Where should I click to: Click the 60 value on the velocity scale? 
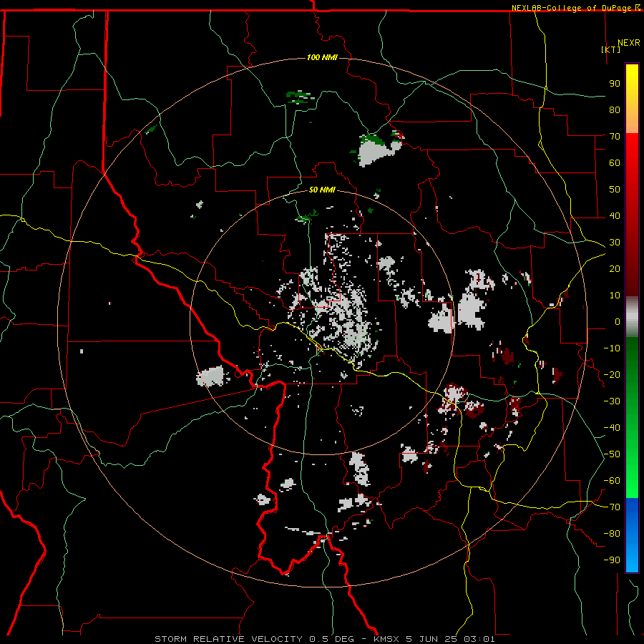615,162
